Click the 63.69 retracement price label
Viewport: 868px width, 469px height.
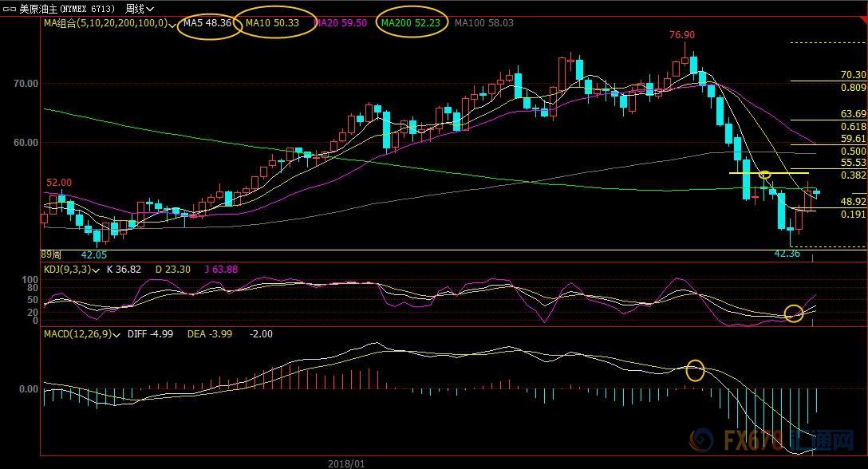(853, 114)
